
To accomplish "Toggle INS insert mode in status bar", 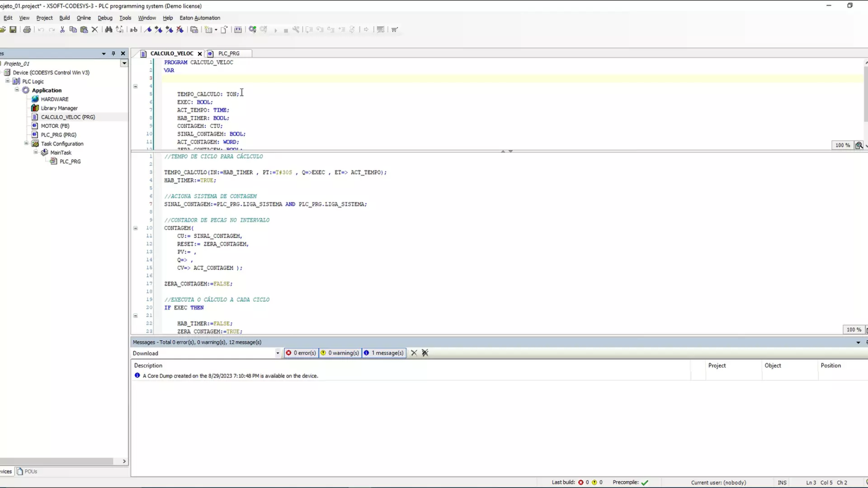I will 782,483.
